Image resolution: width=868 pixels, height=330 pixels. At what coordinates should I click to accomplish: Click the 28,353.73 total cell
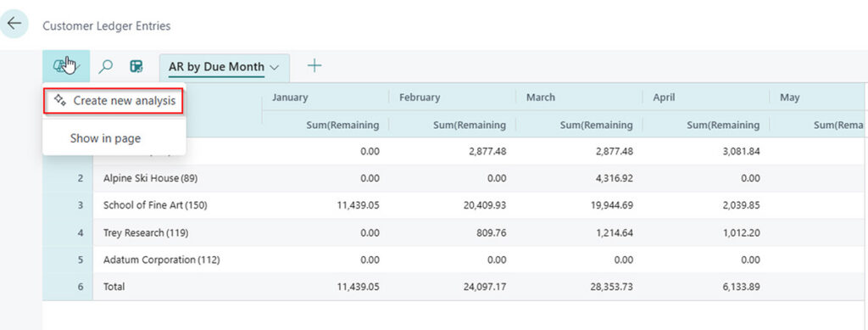(x=611, y=287)
